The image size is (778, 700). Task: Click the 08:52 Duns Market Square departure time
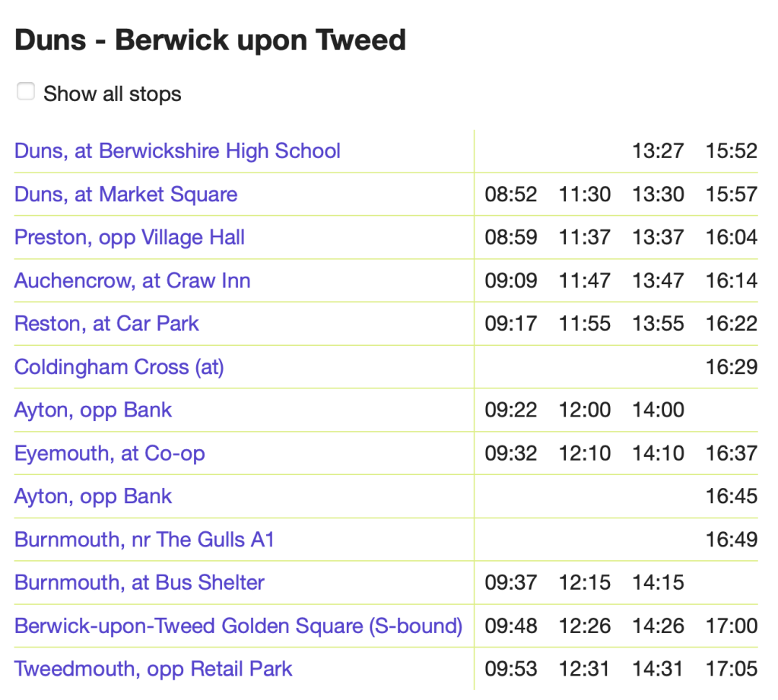coord(511,195)
